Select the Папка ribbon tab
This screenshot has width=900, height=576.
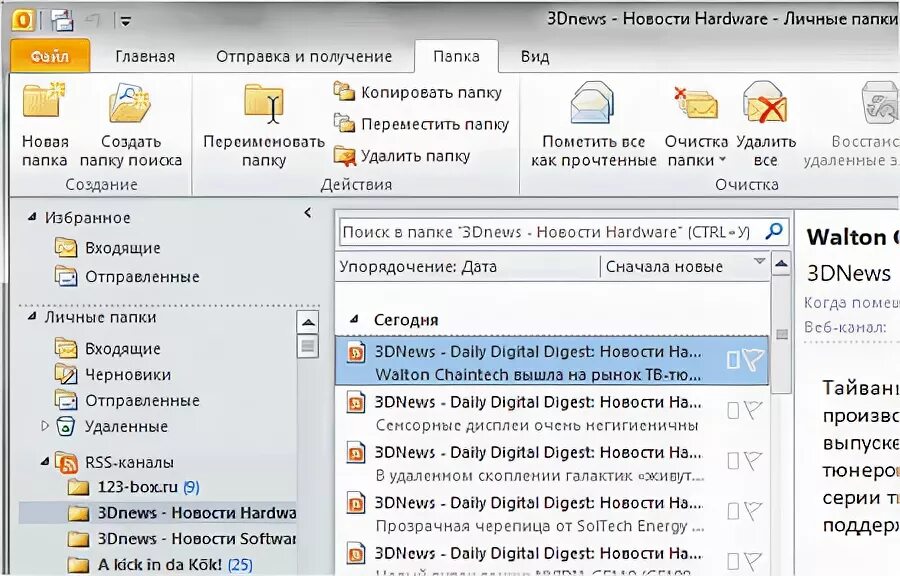[x=456, y=56]
